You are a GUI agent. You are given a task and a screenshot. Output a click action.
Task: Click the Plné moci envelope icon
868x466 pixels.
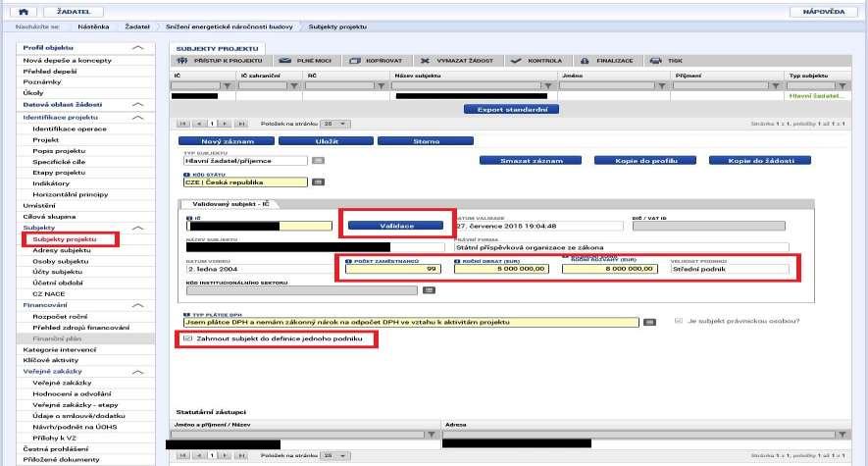coord(285,60)
